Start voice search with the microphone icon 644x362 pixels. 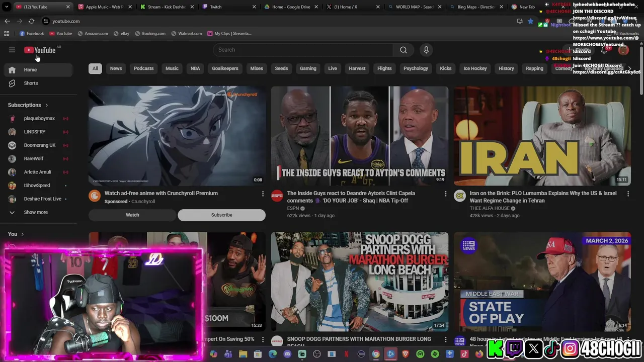(426, 50)
